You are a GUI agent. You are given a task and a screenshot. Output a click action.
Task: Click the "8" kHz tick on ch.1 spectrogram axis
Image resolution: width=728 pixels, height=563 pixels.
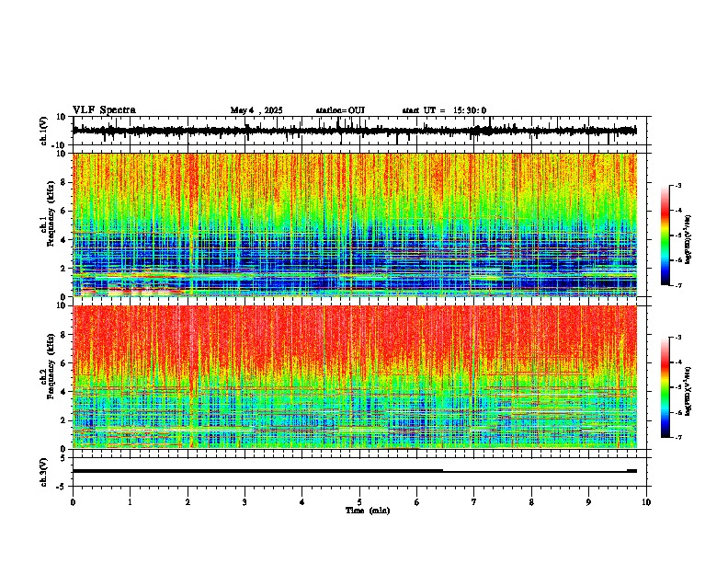[x=63, y=182]
